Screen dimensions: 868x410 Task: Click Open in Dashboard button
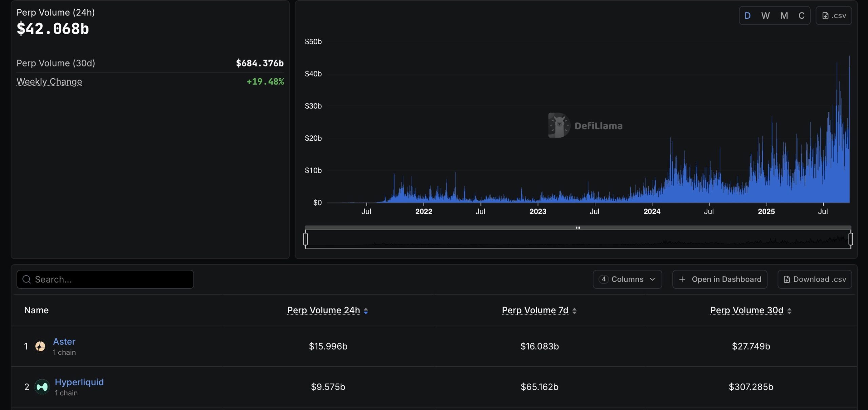[720, 279]
